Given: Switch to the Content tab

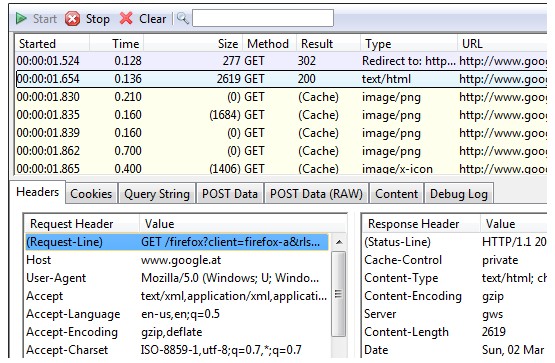Looking at the screenshot, I should click(396, 194).
